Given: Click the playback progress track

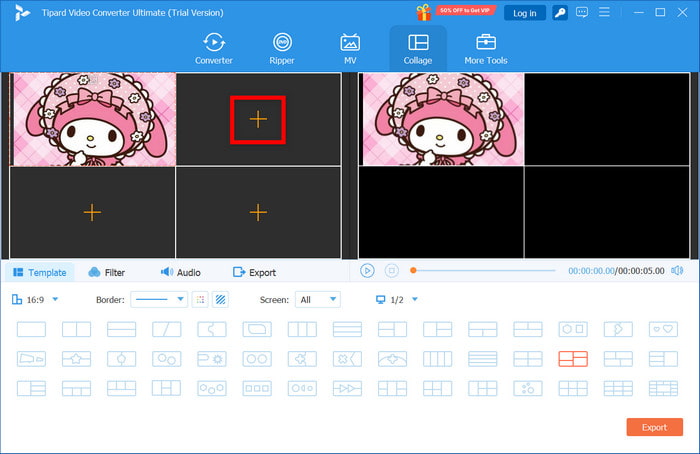Looking at the screenshot, I should (x=483, y=271).
